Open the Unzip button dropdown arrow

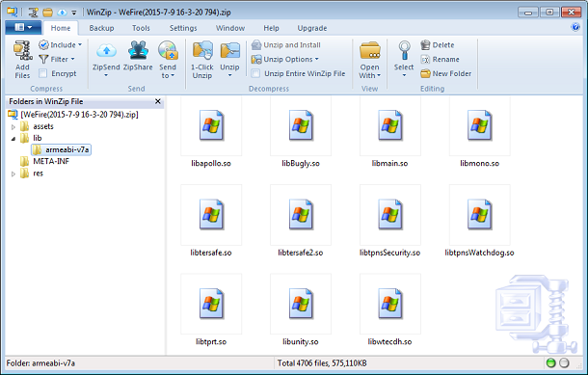229,75
